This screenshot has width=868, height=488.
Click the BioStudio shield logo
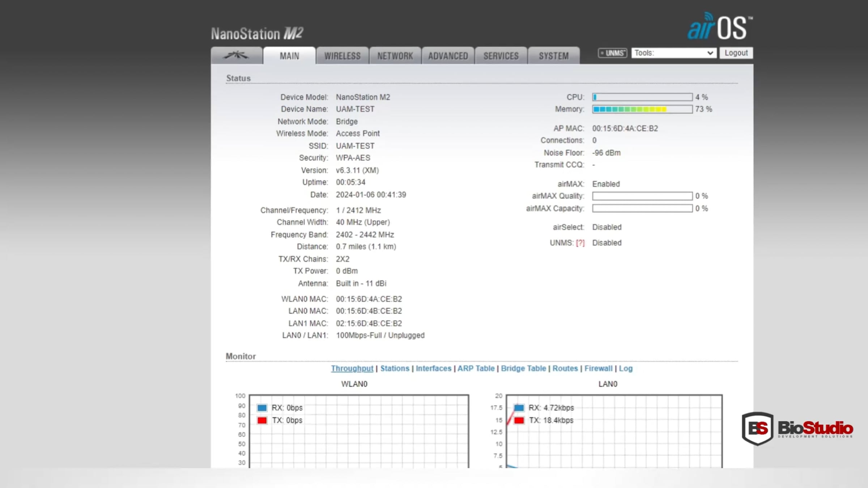[x=757, y=428]
